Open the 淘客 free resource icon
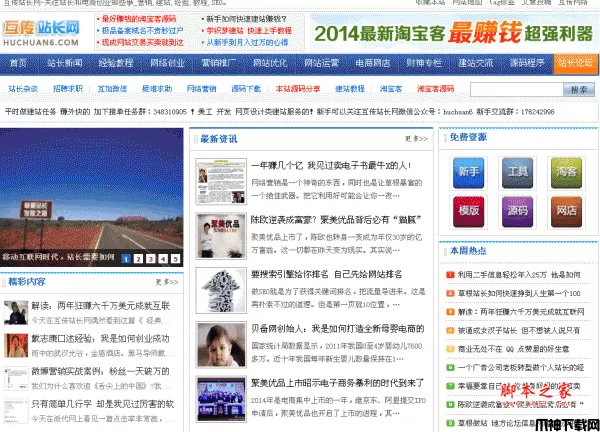Image resolution: width=600 pixels, height=432 pixels. (566, 173)
